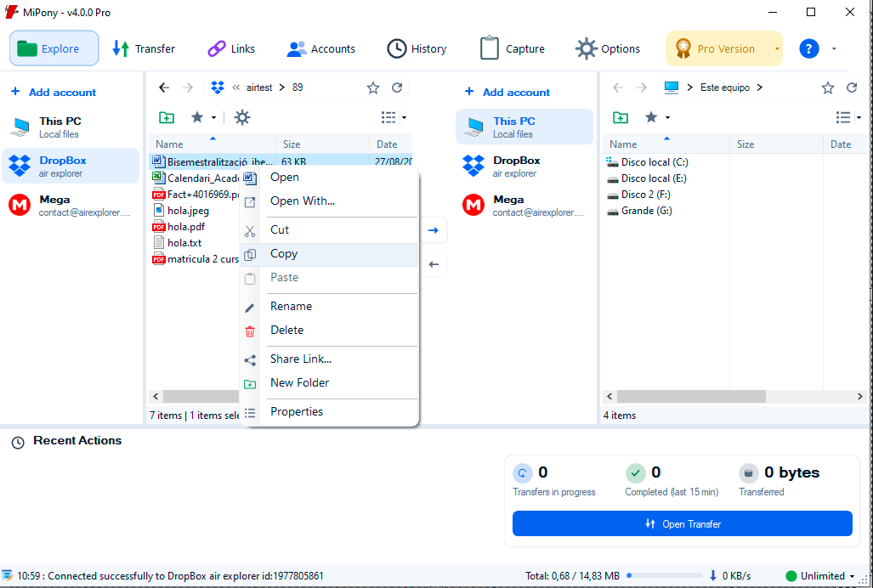Select DropBox in right accounts list

click(x=524, y=166)
